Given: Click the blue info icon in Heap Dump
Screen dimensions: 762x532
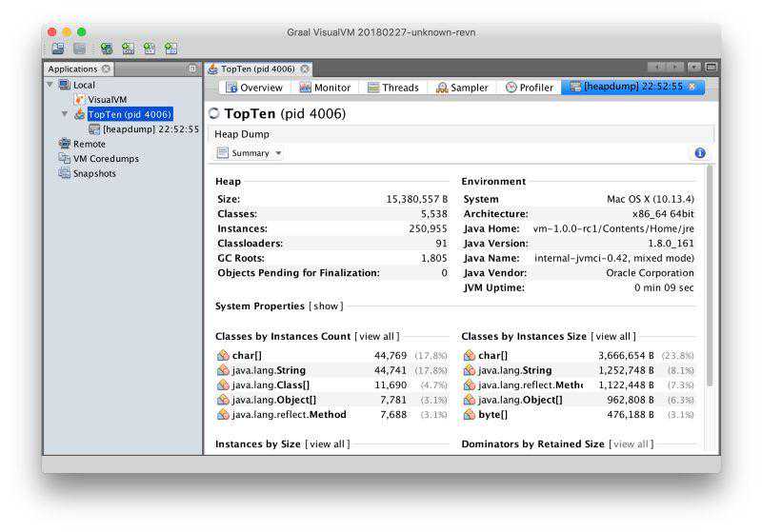Looking at the screenshot, I should [x=699, y=153].
